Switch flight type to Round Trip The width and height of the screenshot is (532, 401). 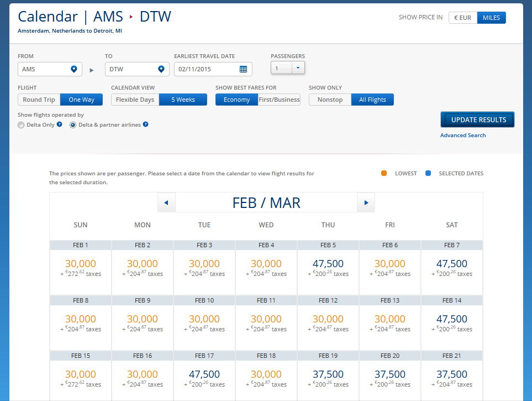(39, 100)
